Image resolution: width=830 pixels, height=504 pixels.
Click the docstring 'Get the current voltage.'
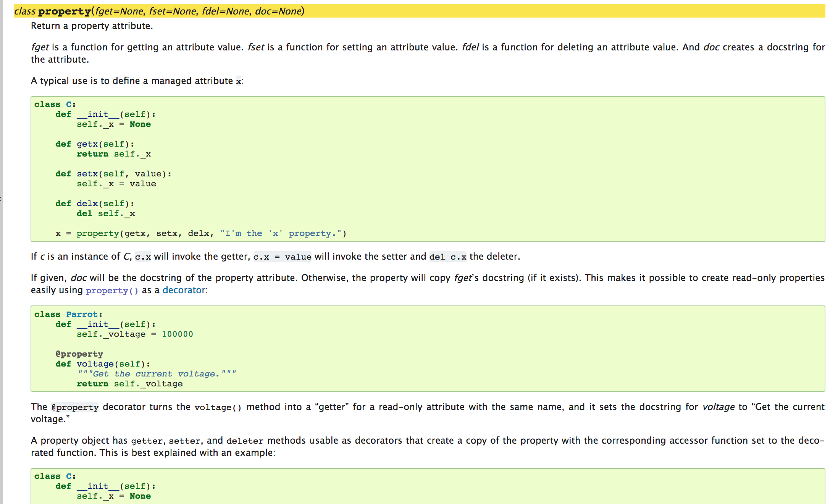(x=157, y=374)
